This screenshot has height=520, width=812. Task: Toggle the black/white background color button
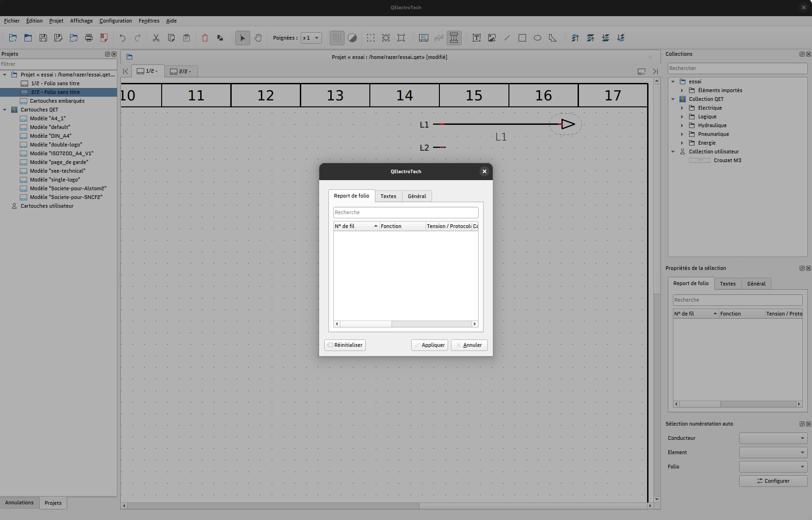352,38
